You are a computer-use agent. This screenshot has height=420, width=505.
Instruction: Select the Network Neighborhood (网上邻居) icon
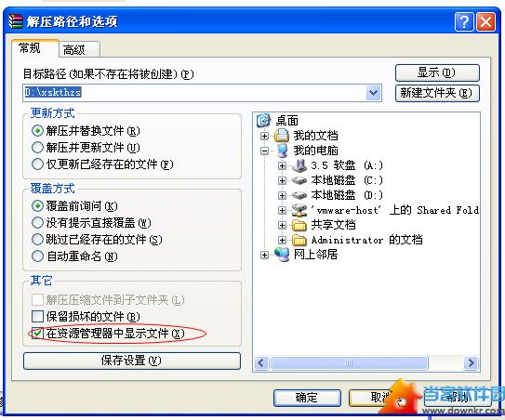(282, 255)
